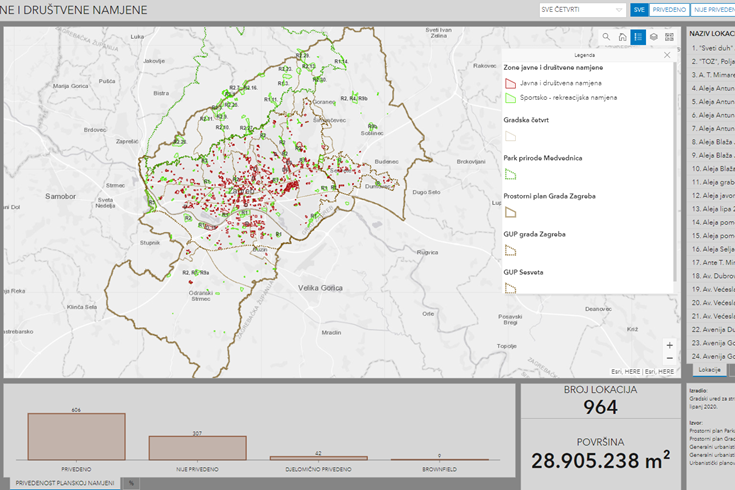Switch to Privedenost planskoj namjeni tab
735x490 pixels.
(64, 483)
